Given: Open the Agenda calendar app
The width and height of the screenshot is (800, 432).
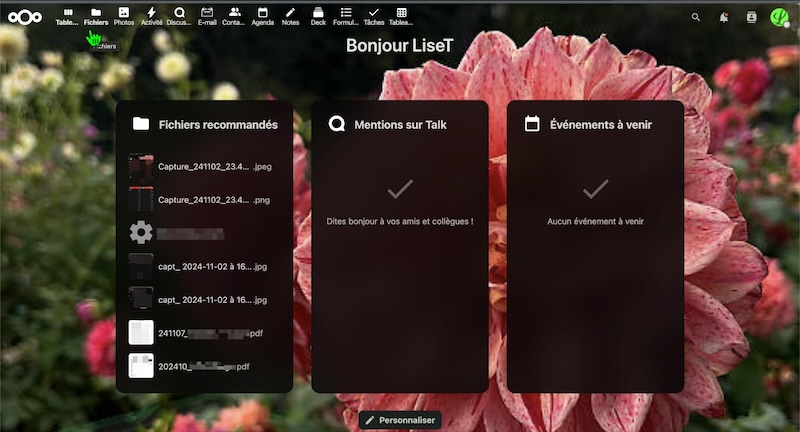Looking at the screenshot, I should tap(262, 16).
